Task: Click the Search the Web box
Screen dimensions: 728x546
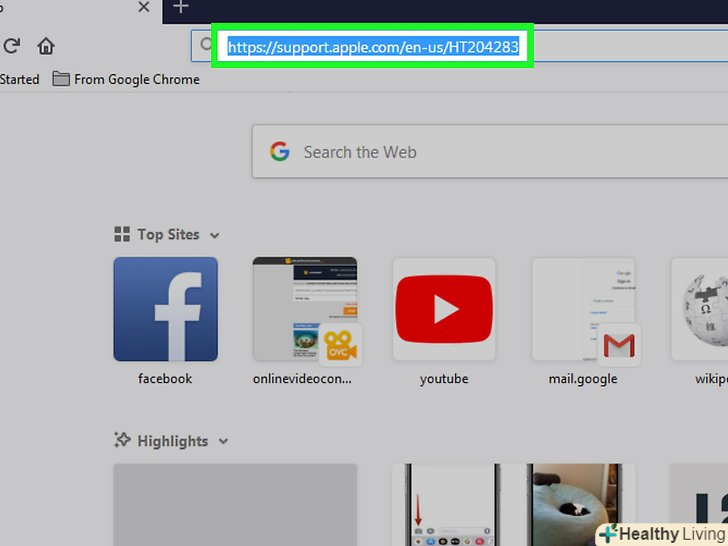Action: click(x=490, y=151)
